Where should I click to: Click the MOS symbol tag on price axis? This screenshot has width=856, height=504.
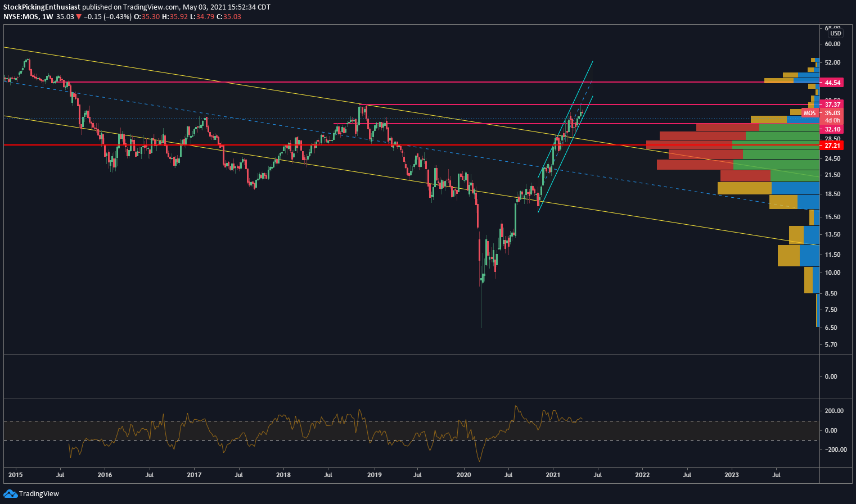click(809, 113)
